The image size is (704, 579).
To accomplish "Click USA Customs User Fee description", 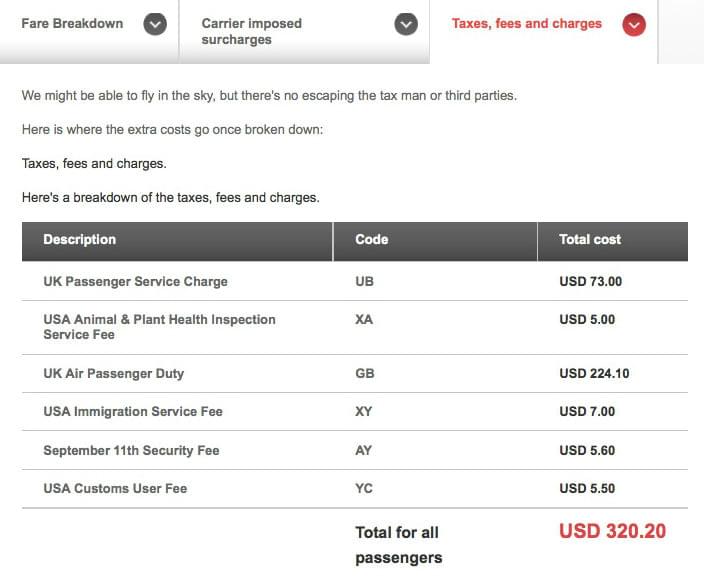I will (x=115, y=488).
